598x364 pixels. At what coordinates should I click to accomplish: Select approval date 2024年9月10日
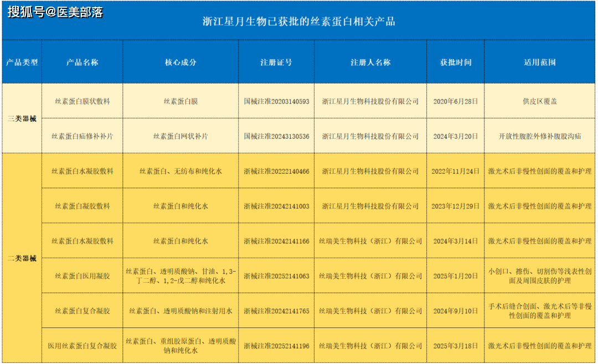(456, 311)
